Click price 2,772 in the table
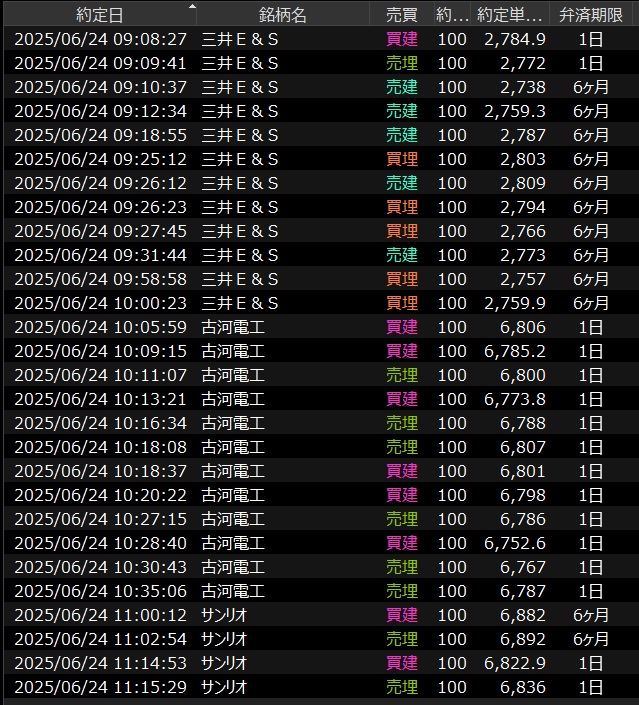This screenshot has height=705, width=639. (523, 63)
